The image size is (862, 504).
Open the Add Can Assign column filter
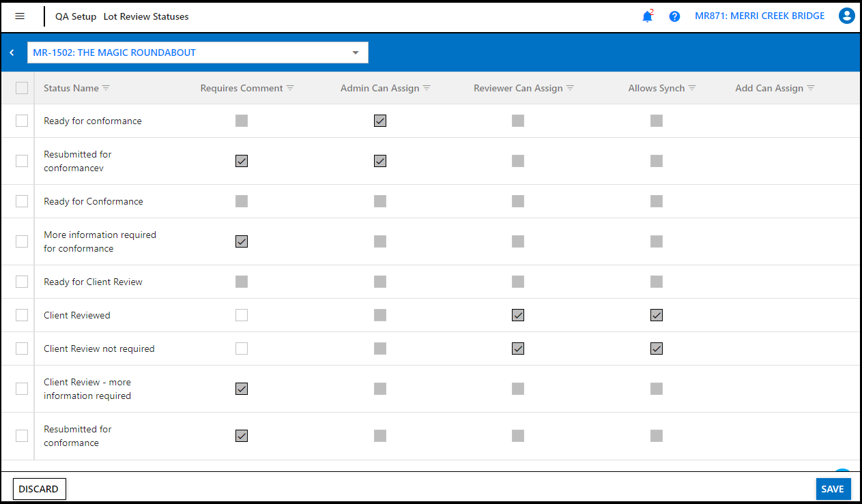click(811, 87)
